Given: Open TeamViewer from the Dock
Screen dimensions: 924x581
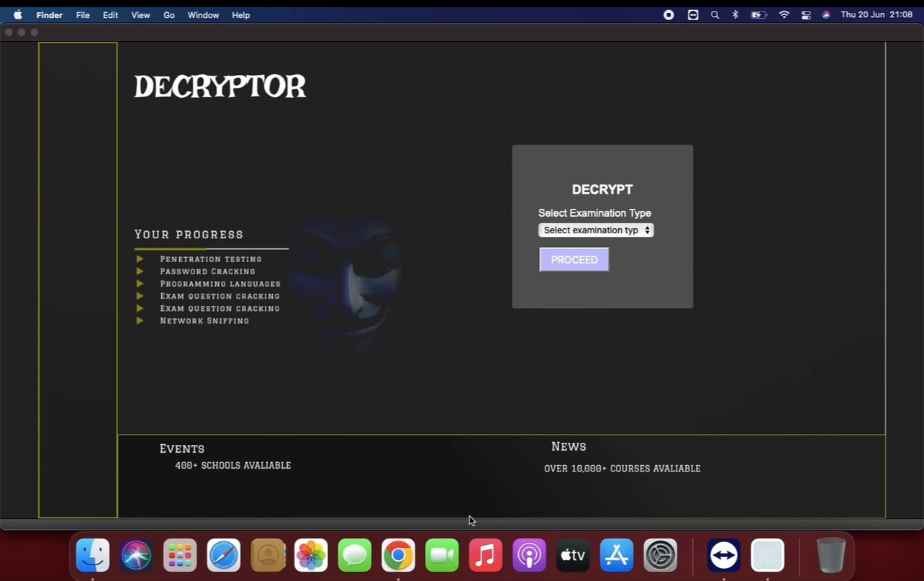Looking at the screenshot, I should click(x=723, y=556).
